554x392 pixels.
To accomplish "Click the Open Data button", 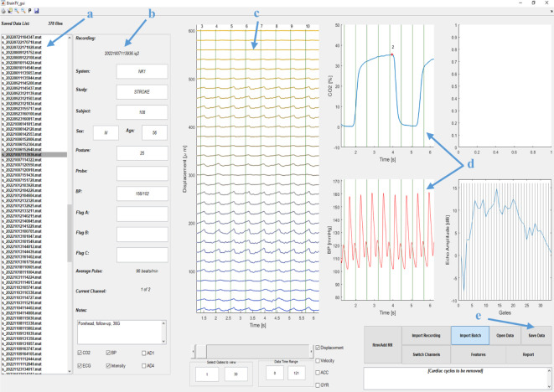I will click(505, 336).
